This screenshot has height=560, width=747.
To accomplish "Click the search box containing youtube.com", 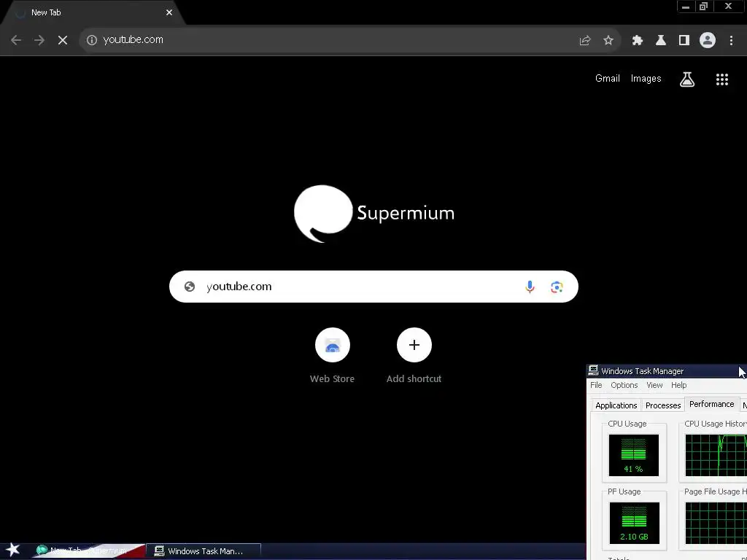I will [373, 287].
